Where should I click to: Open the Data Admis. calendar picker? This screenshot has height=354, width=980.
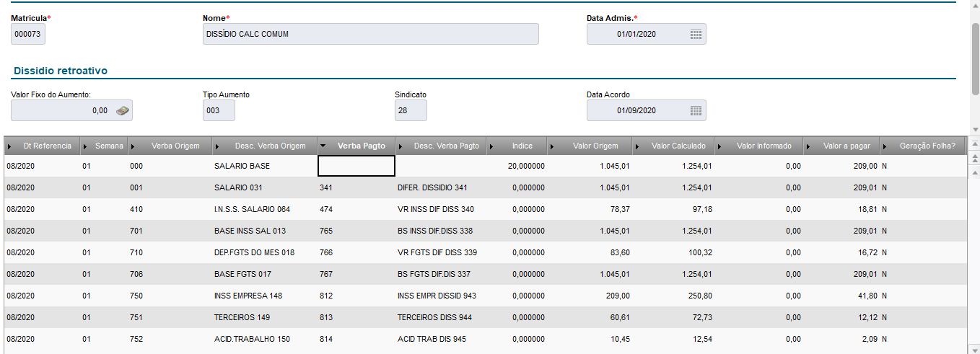click(696, 34)
